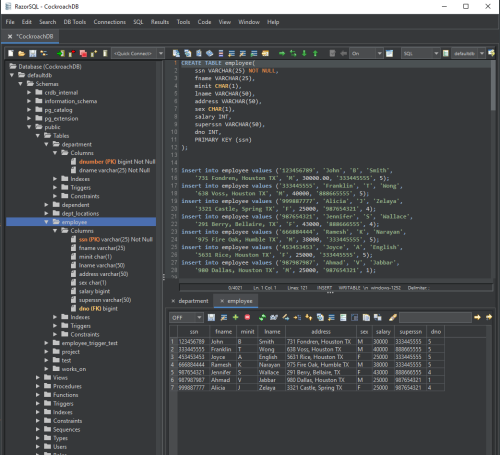Click the new file icon in toolbar
Screen dimensions: 500x455
click(11, 53)
